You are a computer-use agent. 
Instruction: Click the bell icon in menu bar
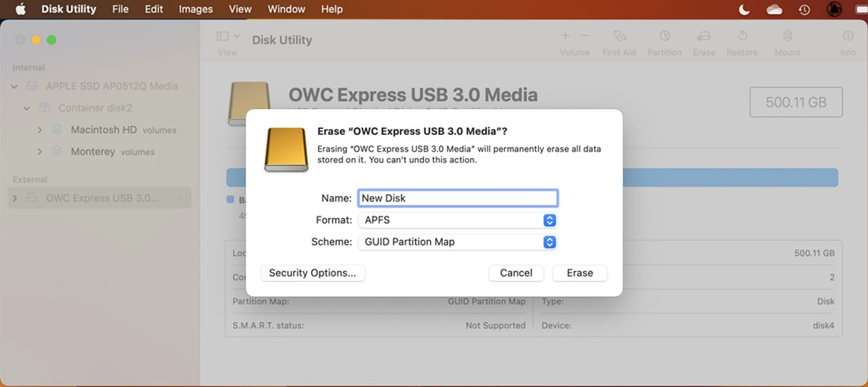coord(834,9)
